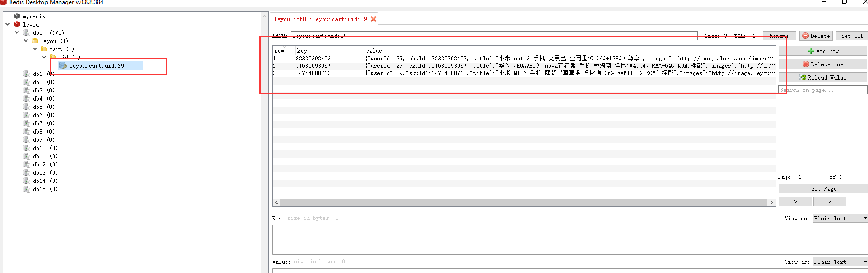Click the db1 database icon

click(x=27, y=74)
